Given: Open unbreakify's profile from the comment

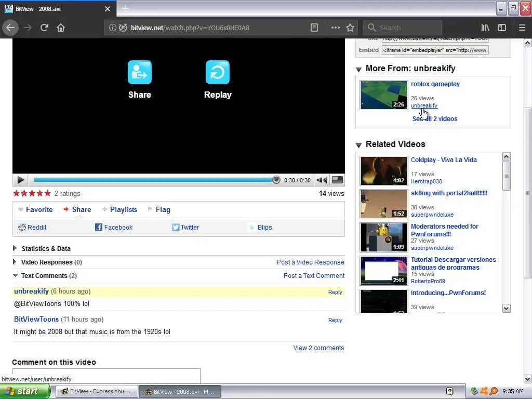Looking at the screenshot, I should click(x=31, y=291).
